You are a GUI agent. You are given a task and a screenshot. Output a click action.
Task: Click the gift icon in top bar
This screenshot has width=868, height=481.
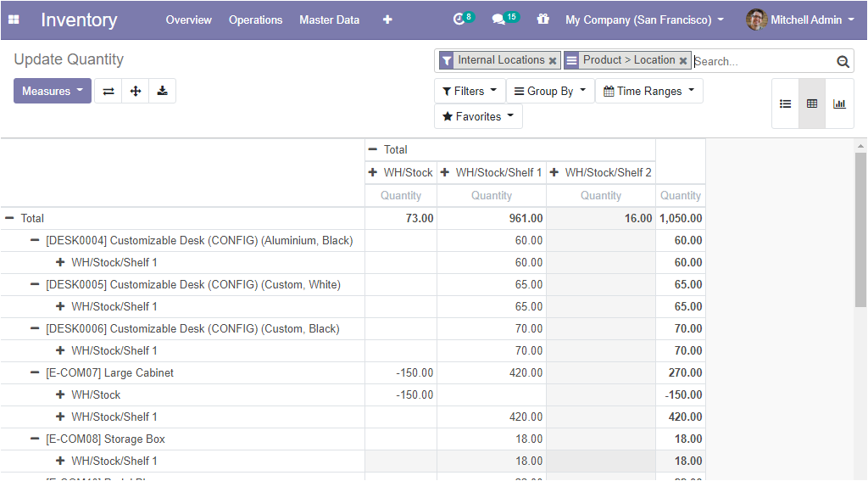pyautogui.click(x=542, y=20)
